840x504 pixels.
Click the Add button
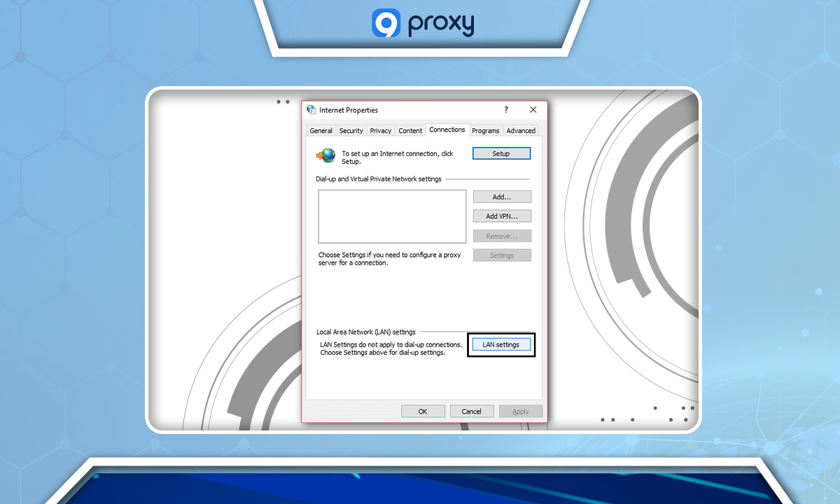click(x=502, y=197)
